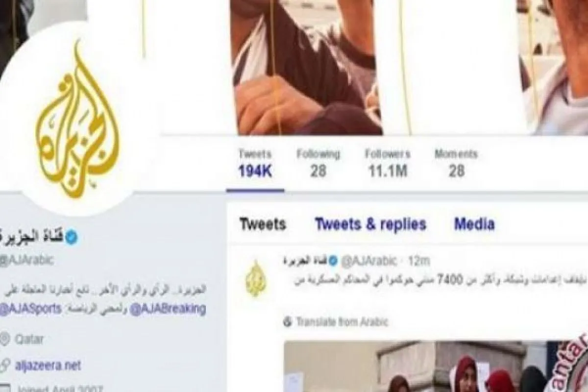
Task: Click the link icon beside aljazeera.net
Action: point(5,365)
